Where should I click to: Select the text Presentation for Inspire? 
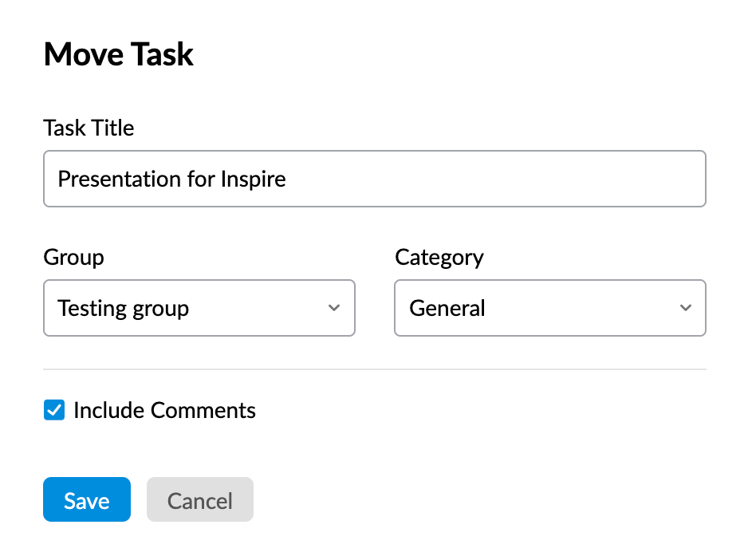(171, 179)
